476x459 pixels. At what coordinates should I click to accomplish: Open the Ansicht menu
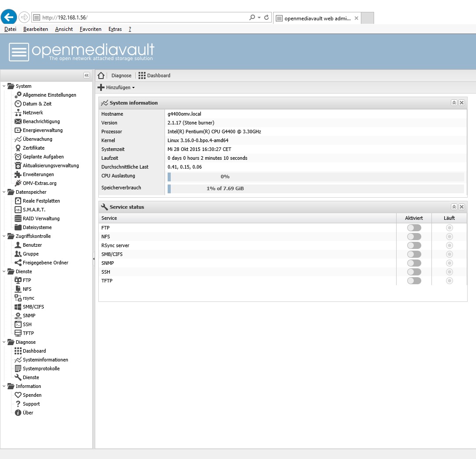click(64, 29)
